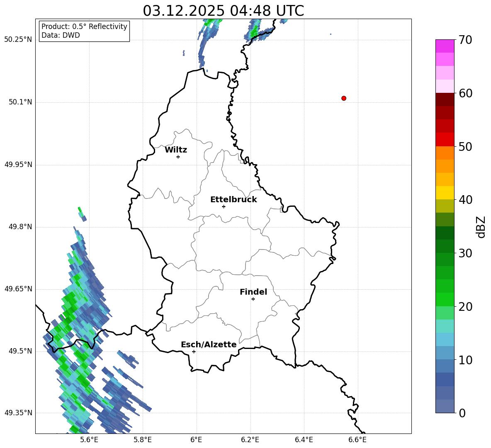
Task: Click the 40 value on the colorbar
Action: 465,200
